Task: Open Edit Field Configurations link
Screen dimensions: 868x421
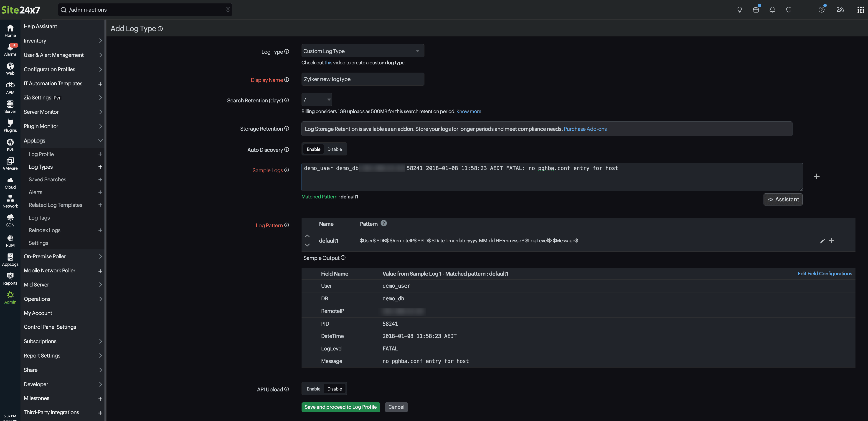Action: pyautogui.click(x=825, y=274)
